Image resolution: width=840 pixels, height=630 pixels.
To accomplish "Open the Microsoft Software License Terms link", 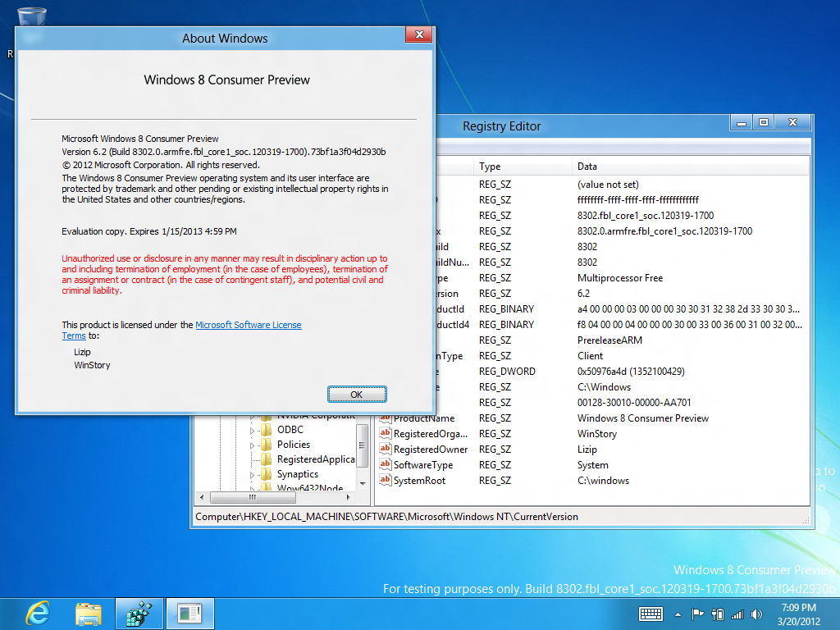I will click(x=248, y=325).
